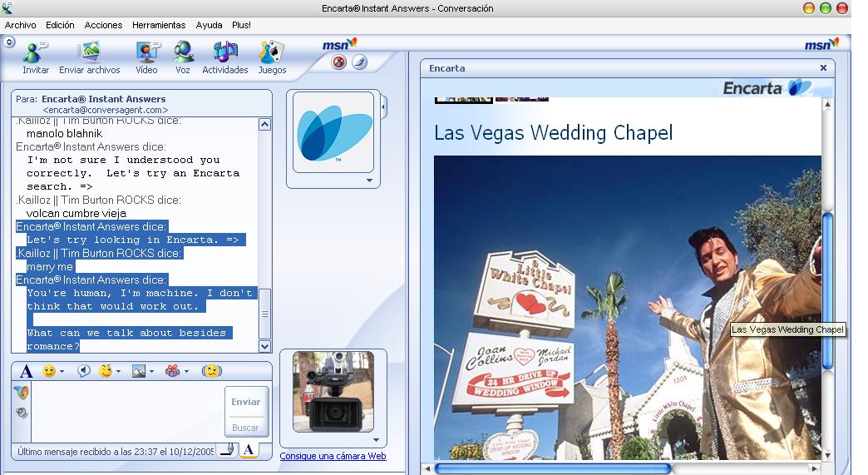Screen dimensions: 868x475
Task: Click the paintbrush color scheme icon
Action: click(x=360, y=62)
